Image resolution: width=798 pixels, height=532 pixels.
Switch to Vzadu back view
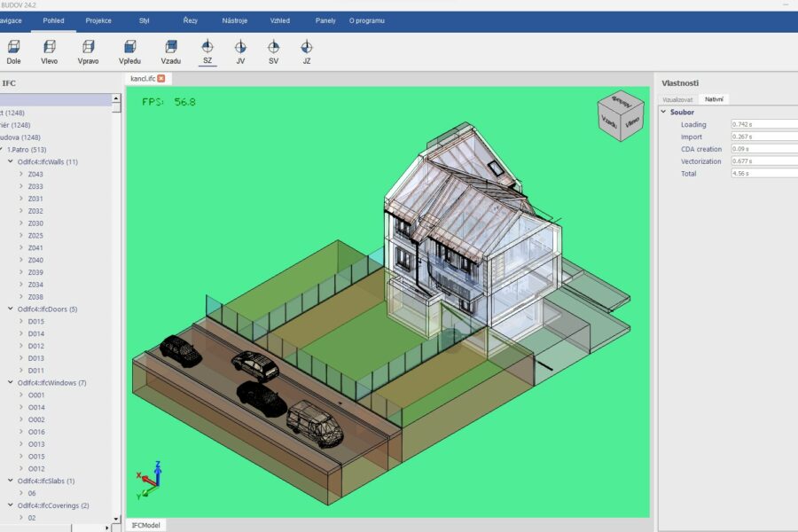click(171, 48)
